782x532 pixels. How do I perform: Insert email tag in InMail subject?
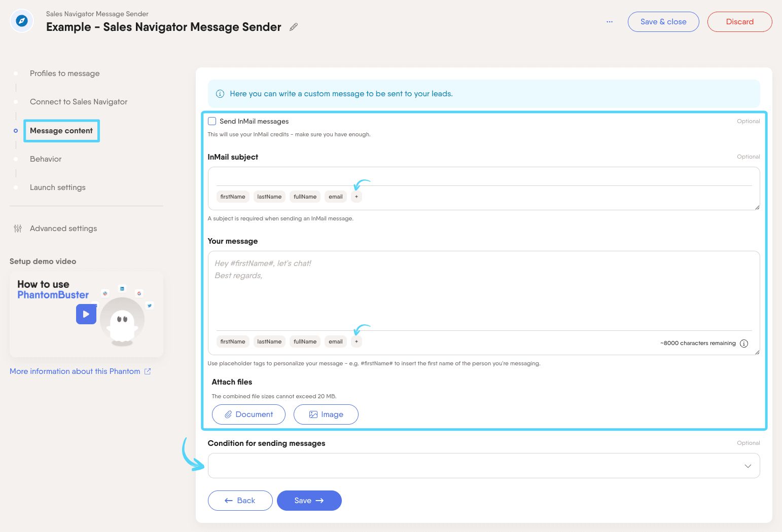click(x=336, y=197)
